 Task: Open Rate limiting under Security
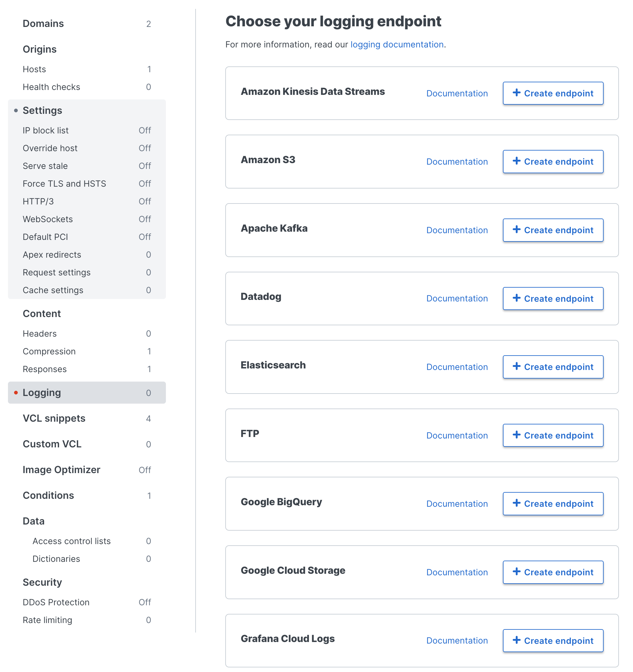(x=47, y=620)
